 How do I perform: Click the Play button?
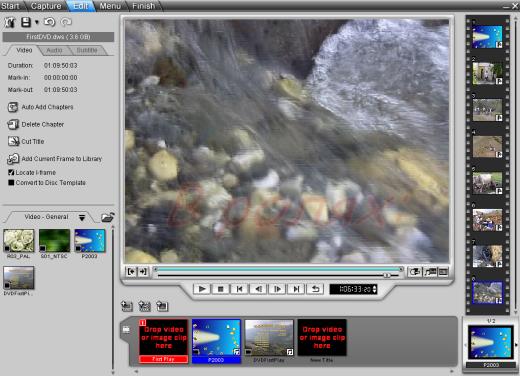202,289
